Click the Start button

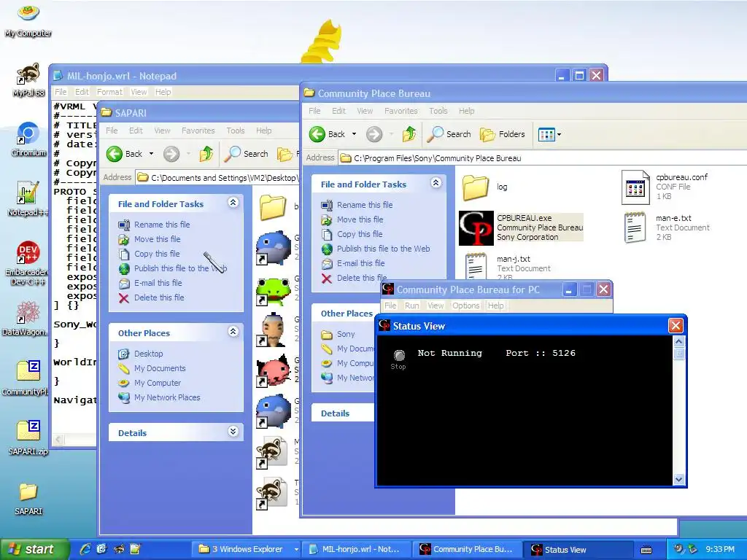pyautogui.click(x=34, y=549)
